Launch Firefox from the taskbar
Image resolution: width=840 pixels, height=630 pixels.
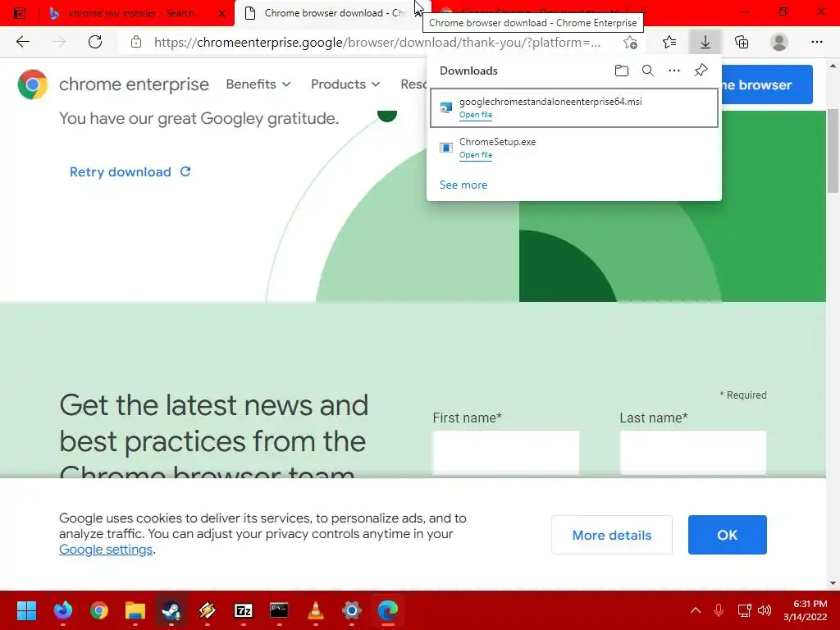point(62,610)
